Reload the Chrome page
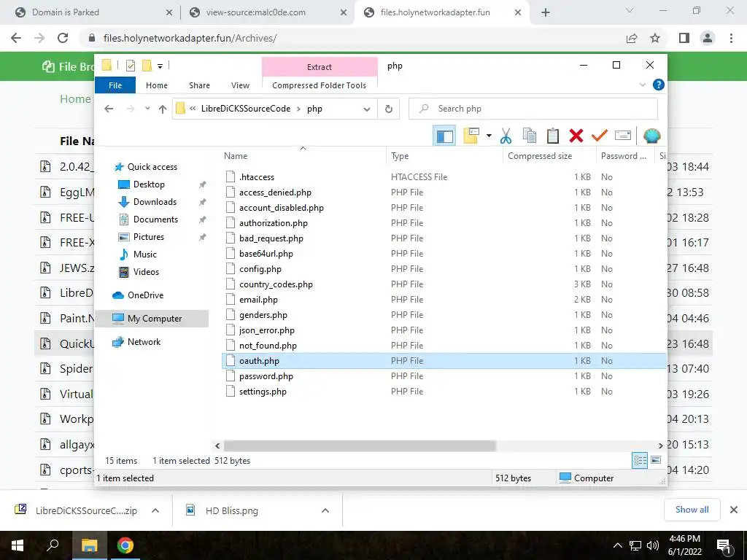Viewport: 747px width, 560px height. pyautogui.click(x=63, y=38)
